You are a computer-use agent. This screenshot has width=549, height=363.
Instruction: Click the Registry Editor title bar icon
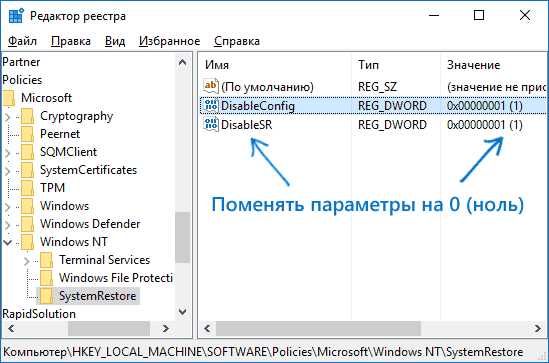pyautogui.click(x=16, y=16)
